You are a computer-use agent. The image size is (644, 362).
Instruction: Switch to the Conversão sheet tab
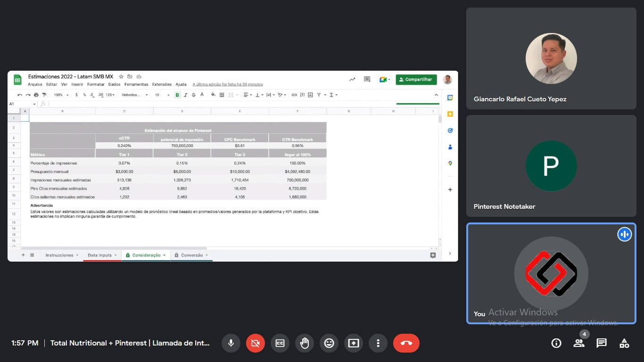tap(191, 255)
